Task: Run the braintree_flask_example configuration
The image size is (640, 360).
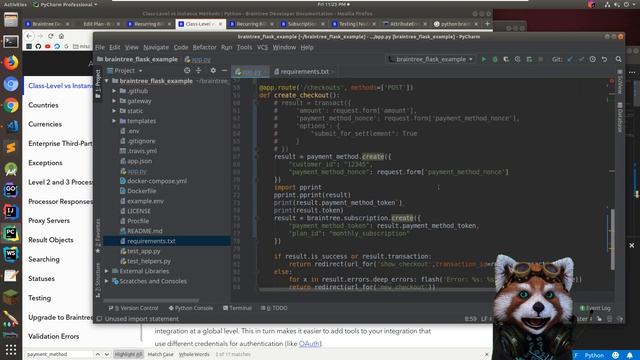Action: [x=484, y=59]
